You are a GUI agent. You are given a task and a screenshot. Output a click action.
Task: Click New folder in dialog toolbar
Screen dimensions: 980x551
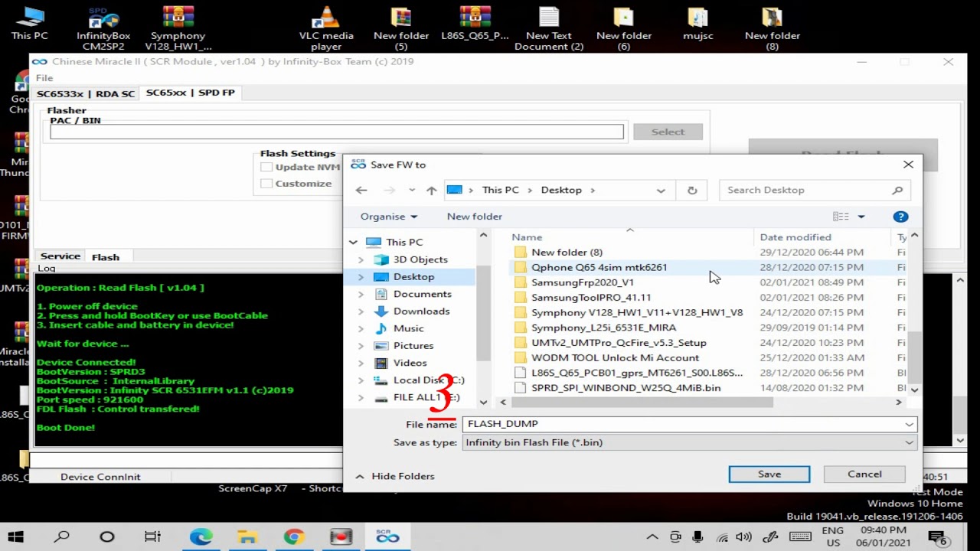pyautogui.click(x=475, y=217)
